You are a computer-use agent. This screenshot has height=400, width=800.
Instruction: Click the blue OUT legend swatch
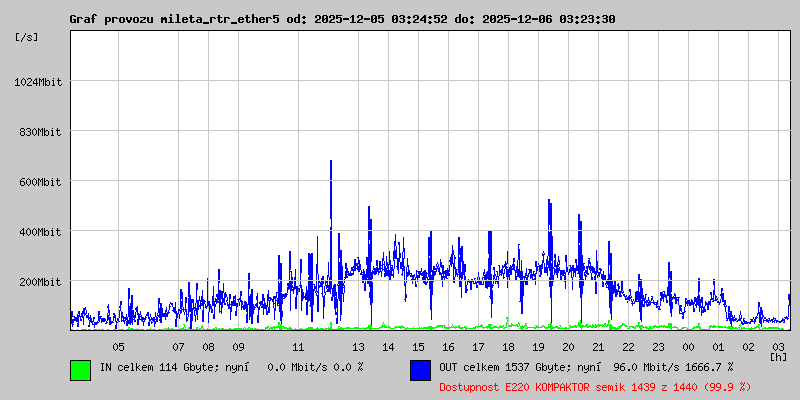(420, 369)
